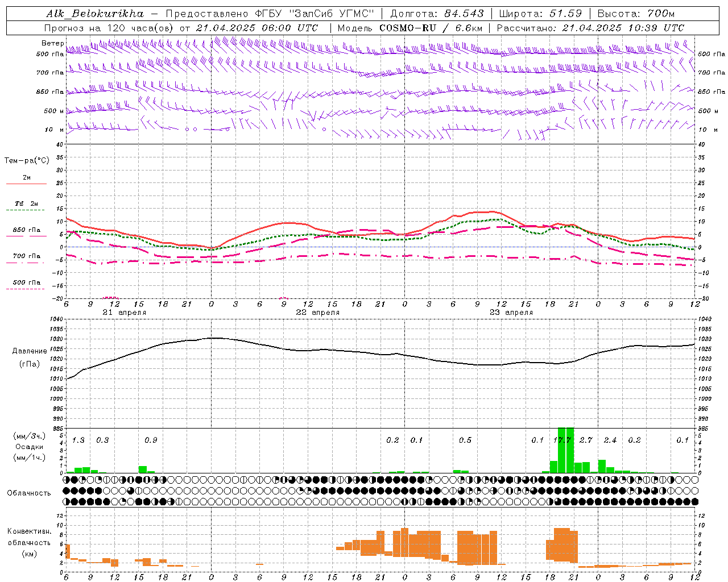Click the 700 гПа temperature legend entry
Image resolution: width=728 pixels, height=582 pixels.
click(x=27, y=256)
